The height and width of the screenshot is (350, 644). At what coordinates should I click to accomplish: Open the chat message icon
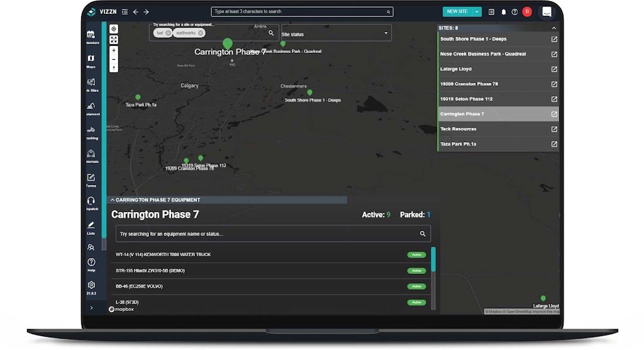point(547,11)
